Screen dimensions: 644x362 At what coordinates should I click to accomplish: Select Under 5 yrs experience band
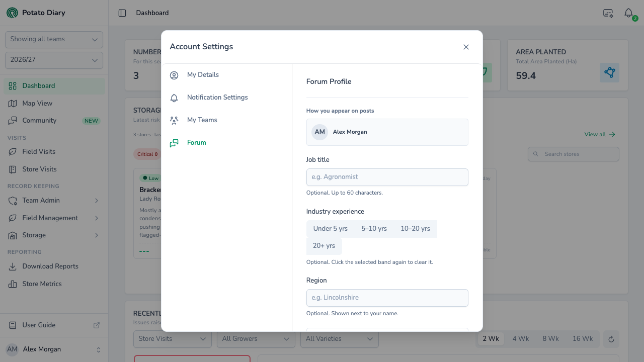coord(331,229)
